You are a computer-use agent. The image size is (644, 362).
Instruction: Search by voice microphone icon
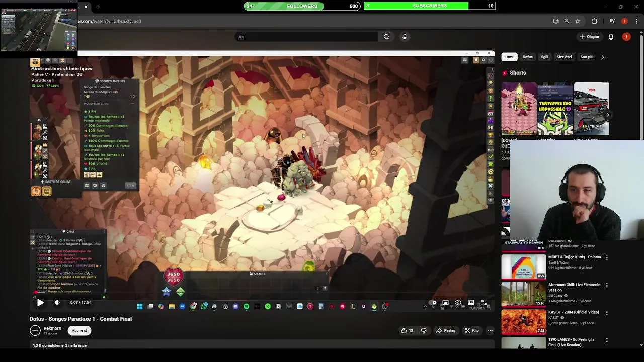tap(405, 37)
